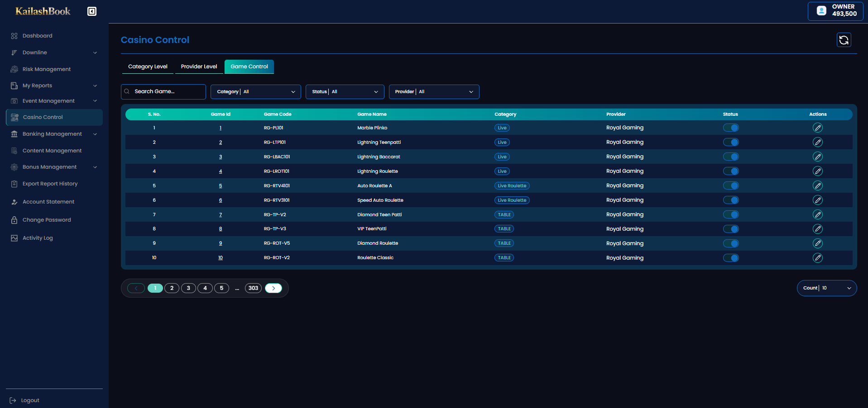Edit the Speed Auto Roulette game

point(818,200)
